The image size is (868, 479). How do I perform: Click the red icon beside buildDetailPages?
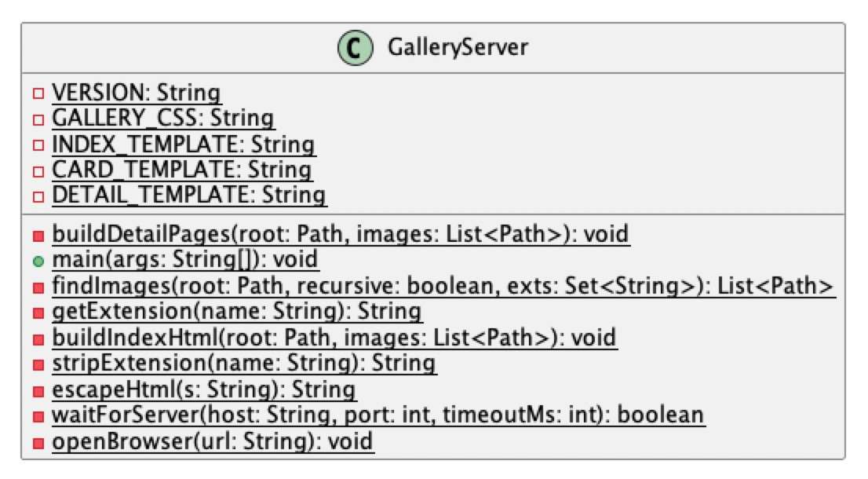[x=38, y=235]
